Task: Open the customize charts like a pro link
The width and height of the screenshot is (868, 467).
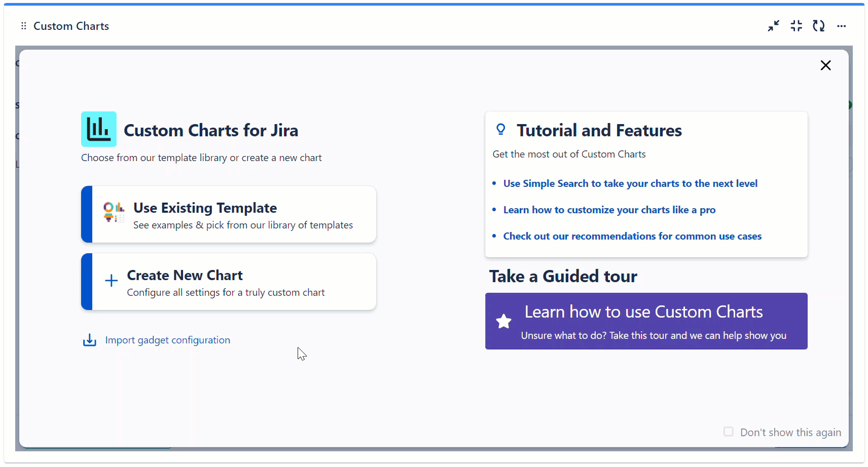Action: [x=609, y=210]
